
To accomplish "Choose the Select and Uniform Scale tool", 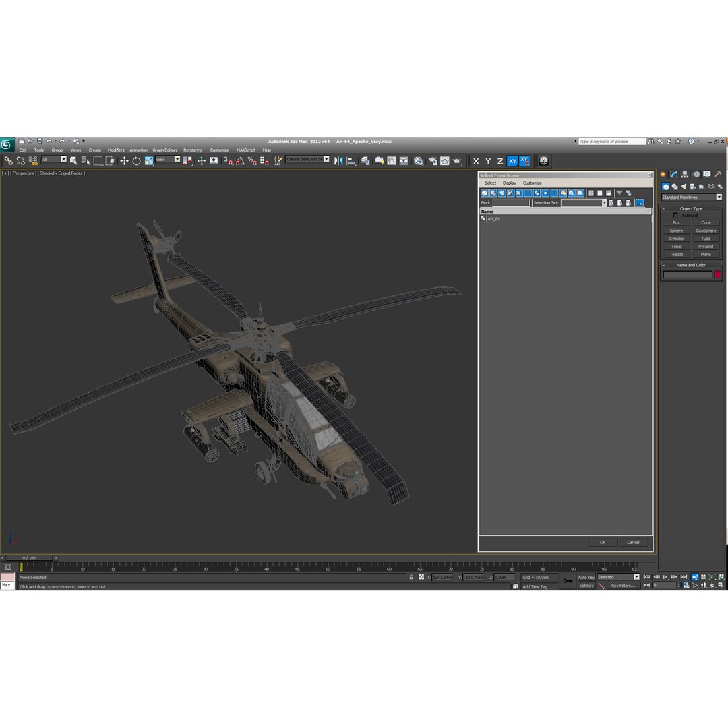I will tap(148, 160).
